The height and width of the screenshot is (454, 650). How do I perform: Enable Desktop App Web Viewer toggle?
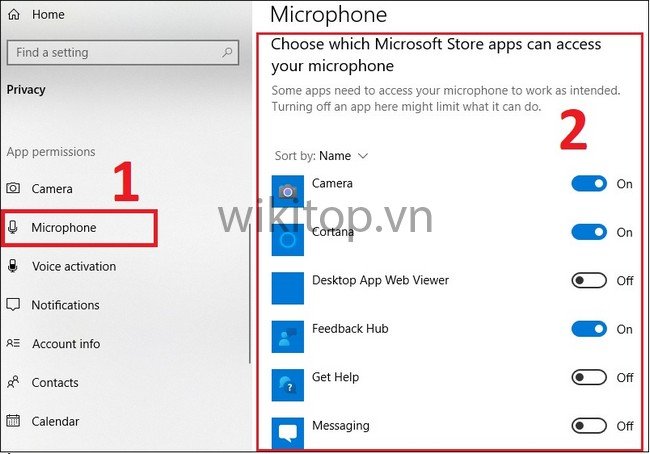(x=589, y=281)
